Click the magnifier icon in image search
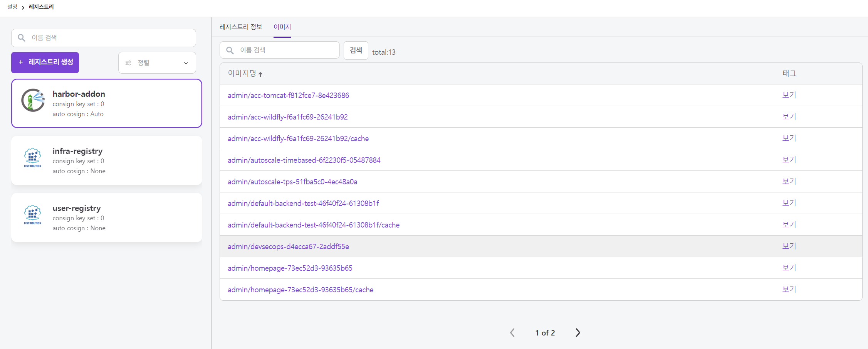 [230, 50]
